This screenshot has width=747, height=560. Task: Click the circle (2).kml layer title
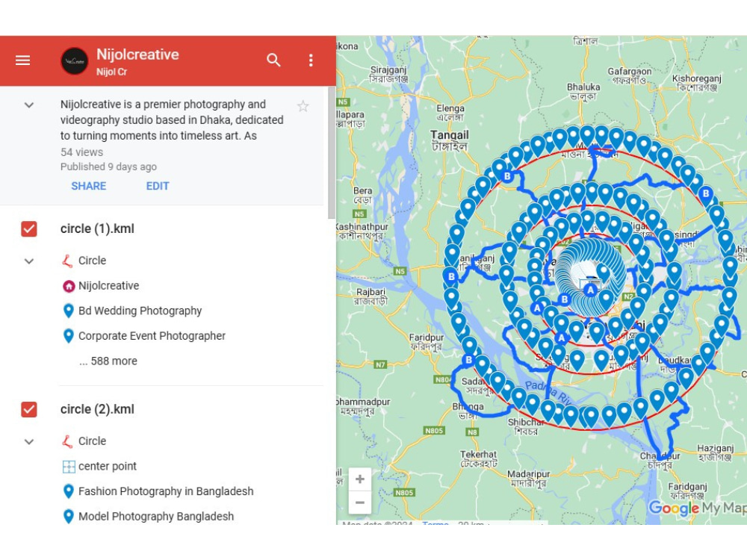pyautogui.click(x=97, y=409)
